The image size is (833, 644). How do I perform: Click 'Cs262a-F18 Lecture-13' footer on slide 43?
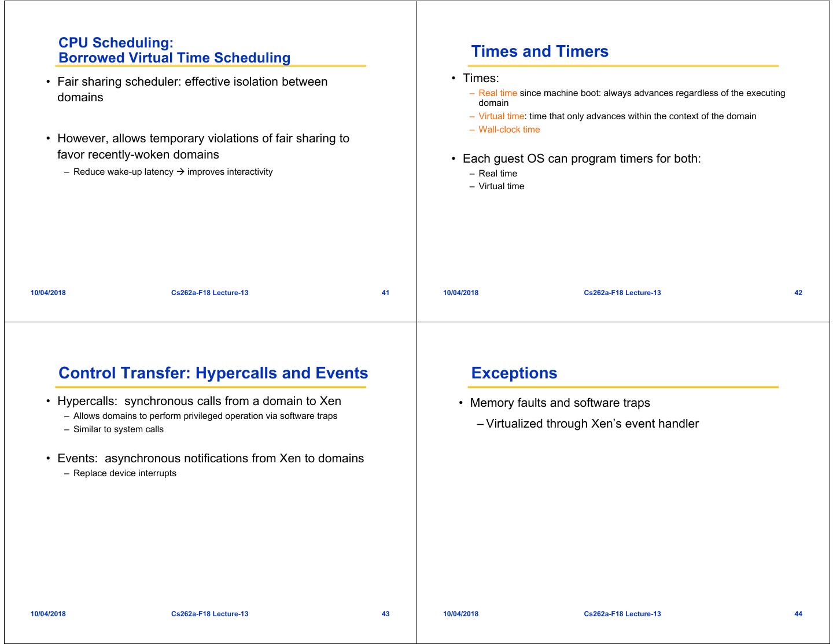click(x=210, y=614)
